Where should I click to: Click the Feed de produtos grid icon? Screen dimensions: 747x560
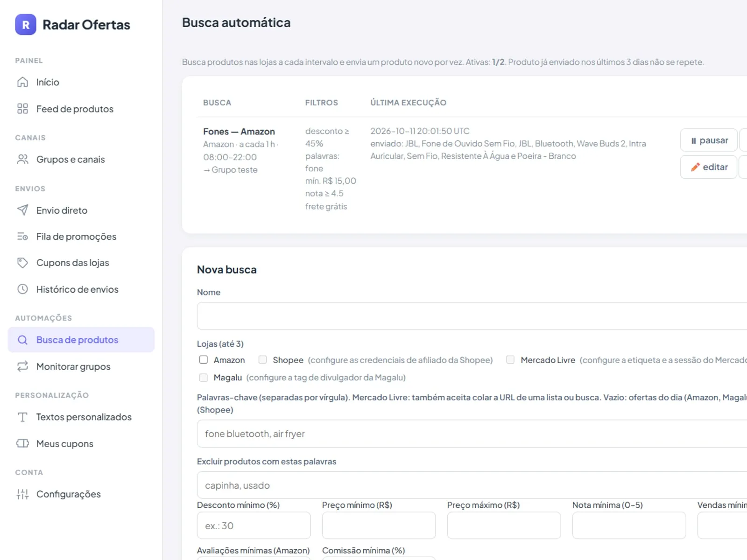(x=22, y=109)
